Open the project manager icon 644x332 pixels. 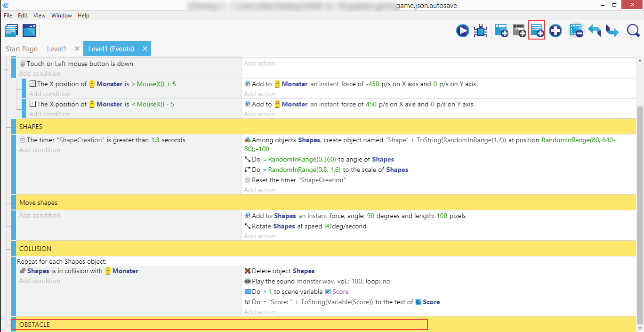[11, 31]
